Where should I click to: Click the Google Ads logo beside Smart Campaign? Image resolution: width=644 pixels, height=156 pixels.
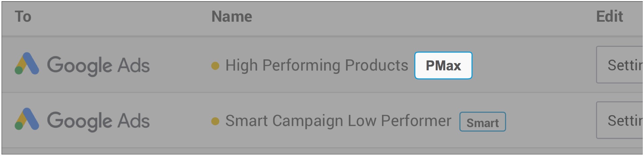pyautogui.click(x=27, y=119)
